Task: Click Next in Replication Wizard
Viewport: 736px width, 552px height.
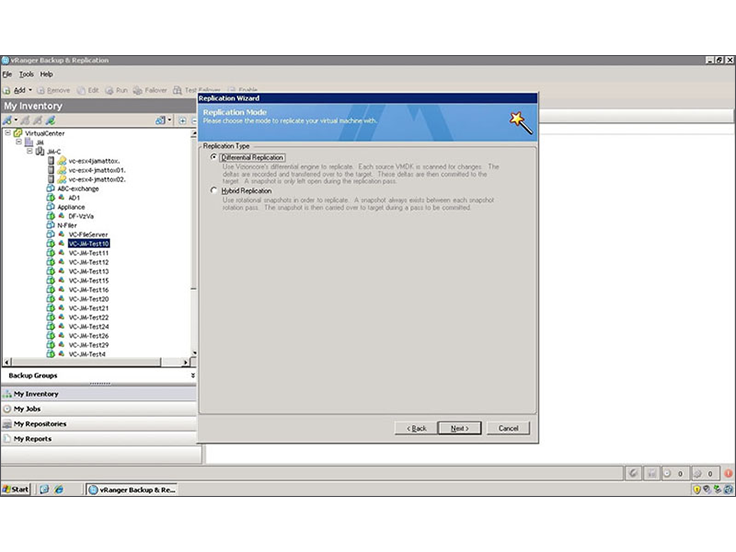Action: (459, 428)
